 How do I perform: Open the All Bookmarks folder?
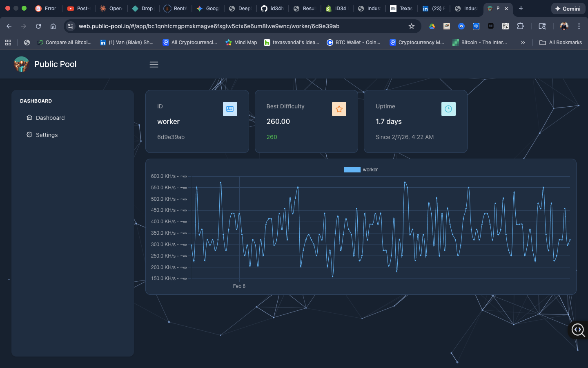pos(560,43)
